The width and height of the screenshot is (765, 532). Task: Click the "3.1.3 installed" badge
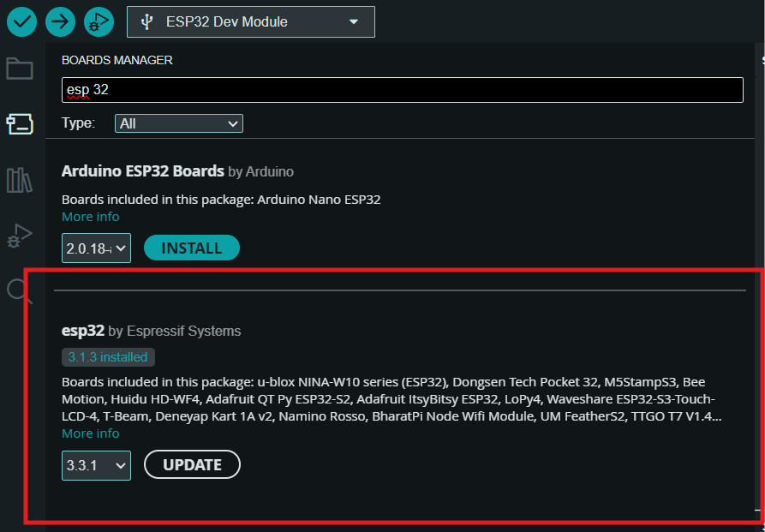point(108,357)
